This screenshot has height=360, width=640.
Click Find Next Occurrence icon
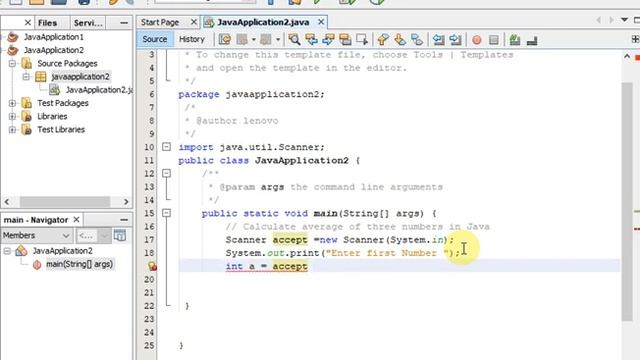(328, 40)
